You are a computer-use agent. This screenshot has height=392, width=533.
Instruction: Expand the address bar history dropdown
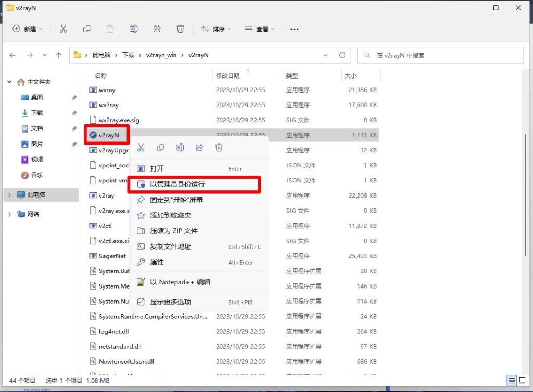[x=326, y=55]
